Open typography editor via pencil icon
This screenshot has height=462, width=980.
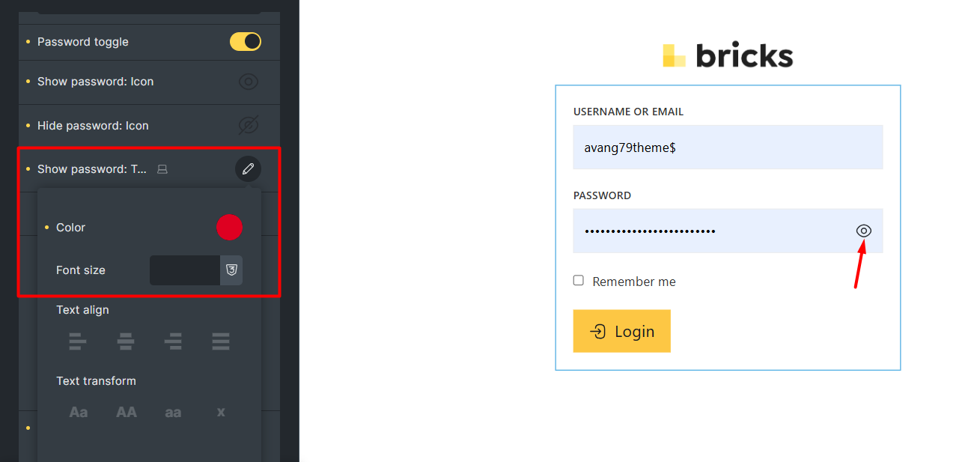pyautogui.click(x=248, y=169)
